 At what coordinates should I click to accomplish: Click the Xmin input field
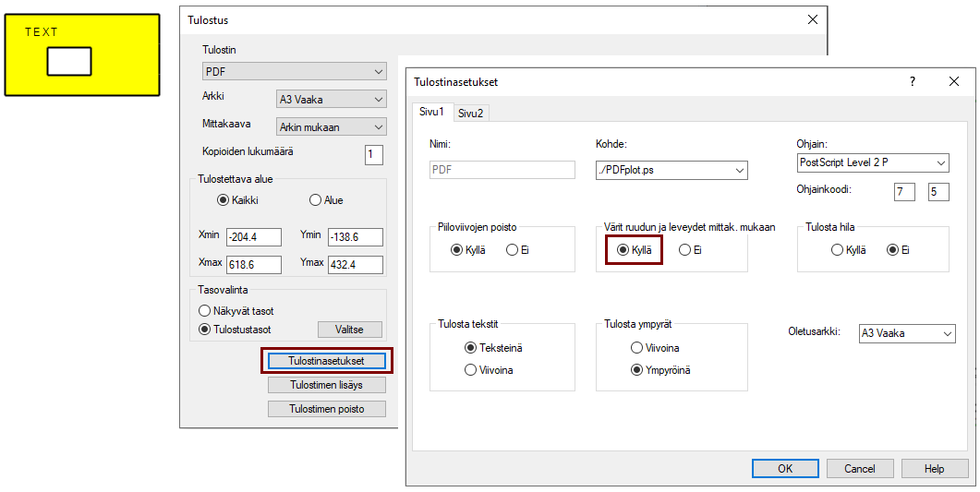255,237
